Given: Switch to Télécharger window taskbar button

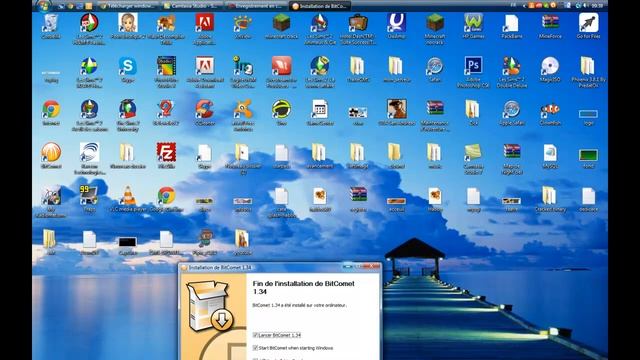Looking at the screenshot, I should point(128,6).
